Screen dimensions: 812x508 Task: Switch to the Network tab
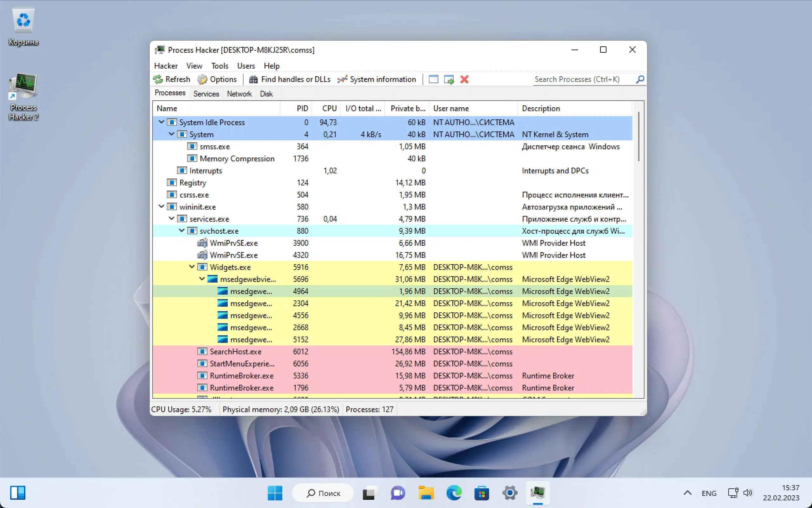(239, 94)
